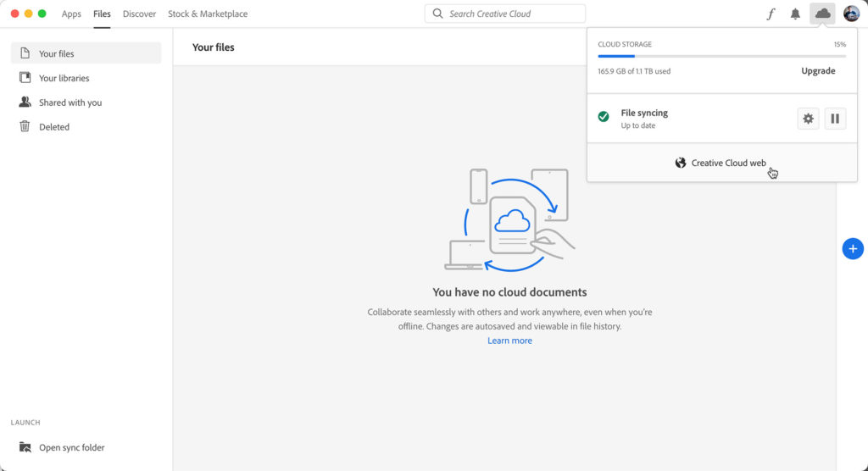This screenshot has width=868, height=471.
Task: Click the Shared with you people icon
Action: 25,102
